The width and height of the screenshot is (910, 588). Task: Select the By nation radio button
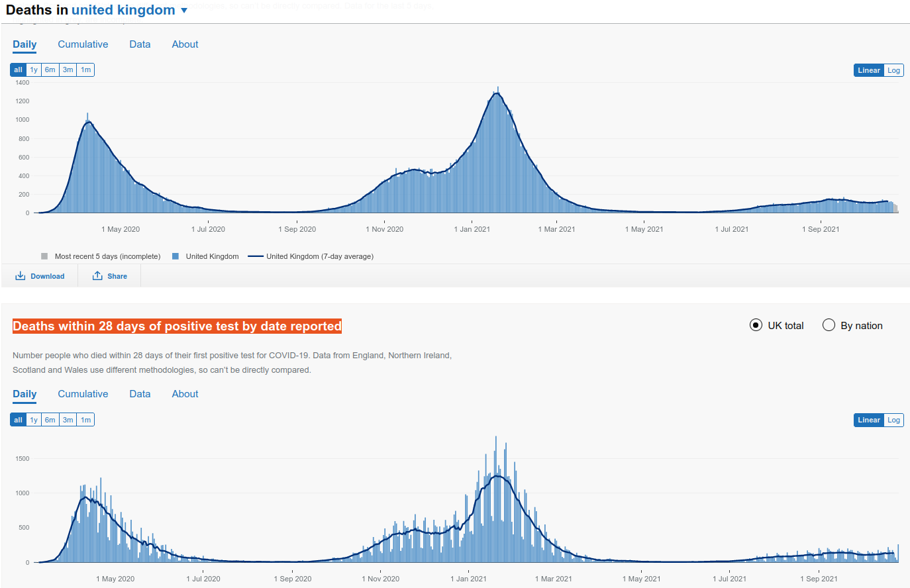pos(829,325)
